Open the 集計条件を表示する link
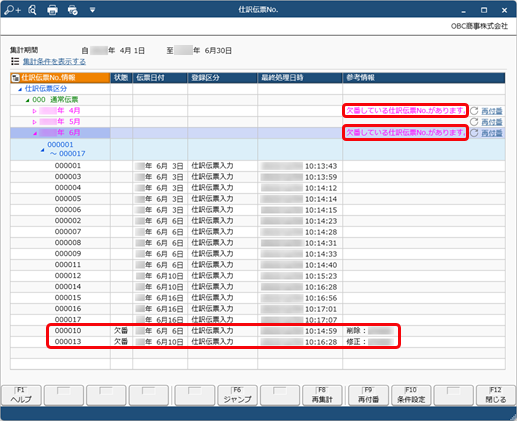The image size is (517, 421). coord(54,62)
